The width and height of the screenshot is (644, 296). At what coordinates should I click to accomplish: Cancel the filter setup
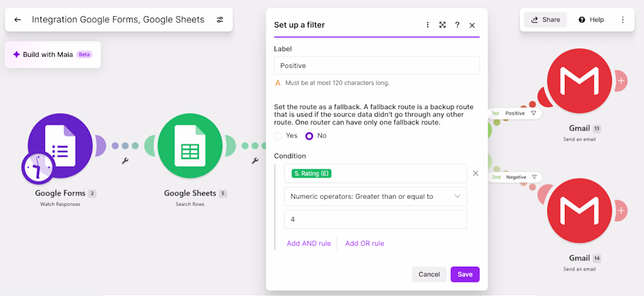429,274
